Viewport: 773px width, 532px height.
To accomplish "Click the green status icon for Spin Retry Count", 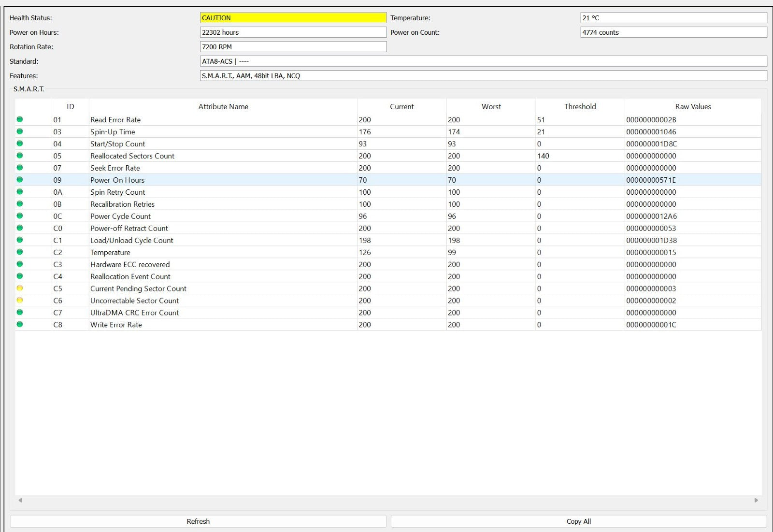I will 20,192.
